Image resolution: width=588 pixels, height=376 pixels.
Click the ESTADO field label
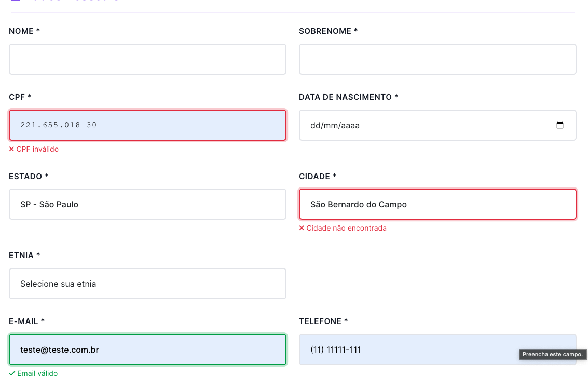(29, 177)
